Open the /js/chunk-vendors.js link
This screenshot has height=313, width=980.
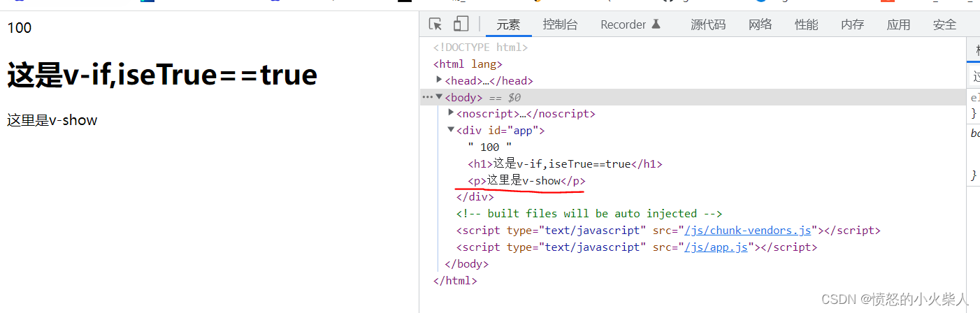[748, 231]
